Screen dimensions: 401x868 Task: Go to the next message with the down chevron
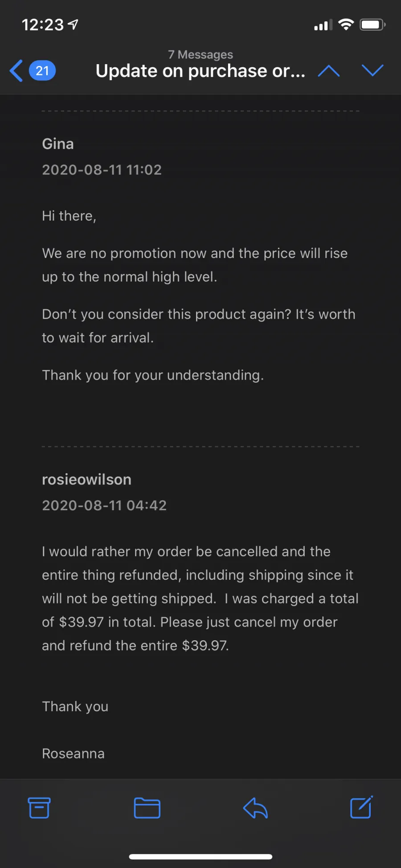[372, 70]
